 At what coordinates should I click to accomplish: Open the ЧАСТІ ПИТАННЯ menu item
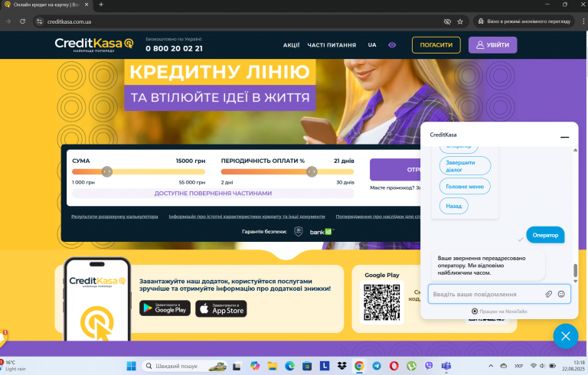point(332,45)
